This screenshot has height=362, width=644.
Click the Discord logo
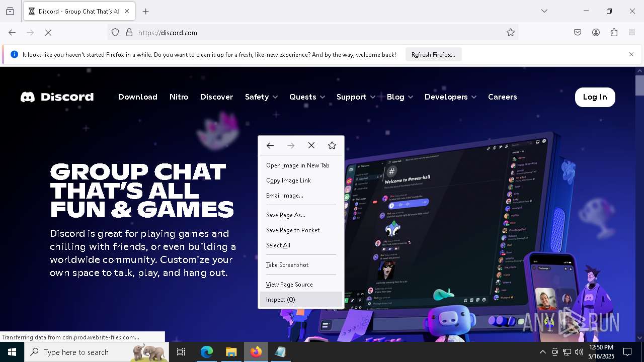[x=57, y=97]
